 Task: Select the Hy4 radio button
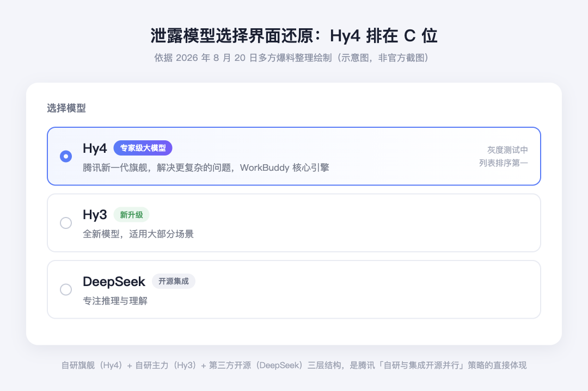pyautogui.click(x=66, y=156)
